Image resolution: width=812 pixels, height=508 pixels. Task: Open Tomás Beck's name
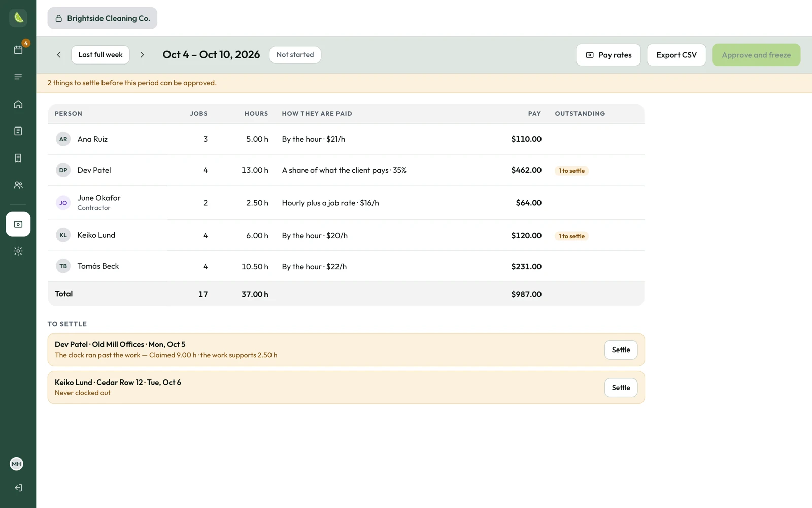98,266
